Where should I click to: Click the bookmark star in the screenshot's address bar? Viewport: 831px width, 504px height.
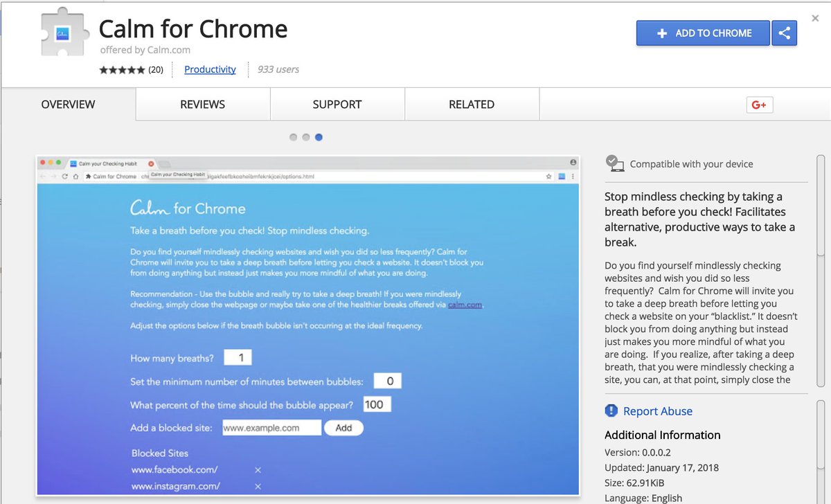pyautogui.click(x=548, y=177)
